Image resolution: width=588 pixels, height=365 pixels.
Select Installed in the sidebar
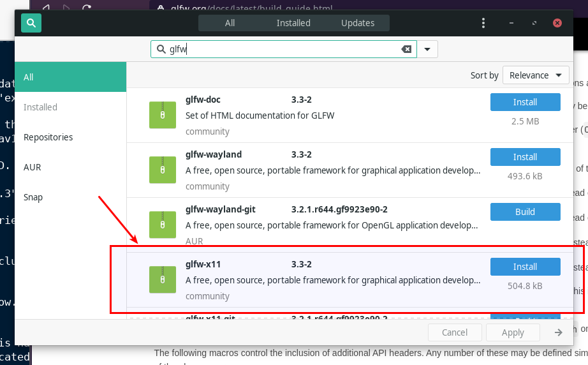71,107
